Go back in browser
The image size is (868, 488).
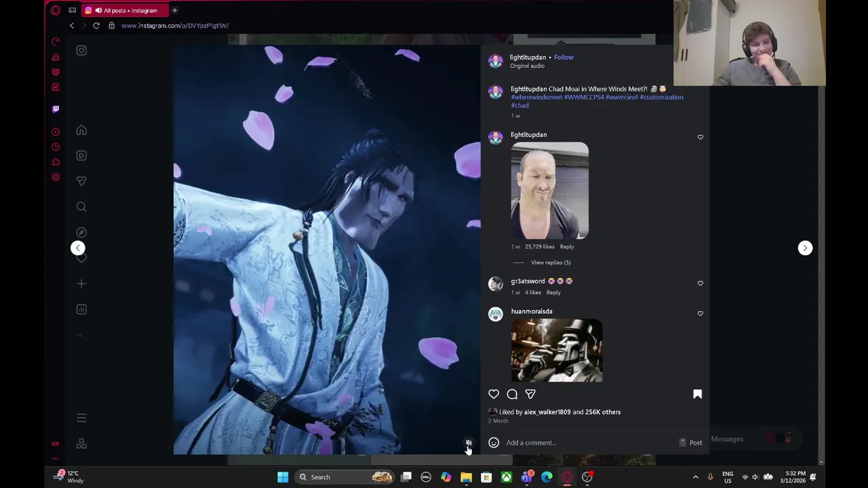72,26
